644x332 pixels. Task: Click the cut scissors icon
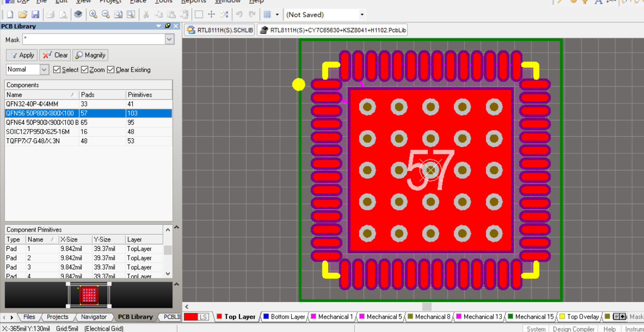click(146, 14)
